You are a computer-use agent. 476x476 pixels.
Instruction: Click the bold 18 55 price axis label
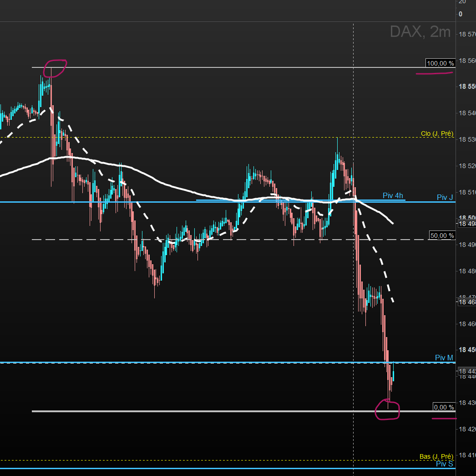click(467, 87)
